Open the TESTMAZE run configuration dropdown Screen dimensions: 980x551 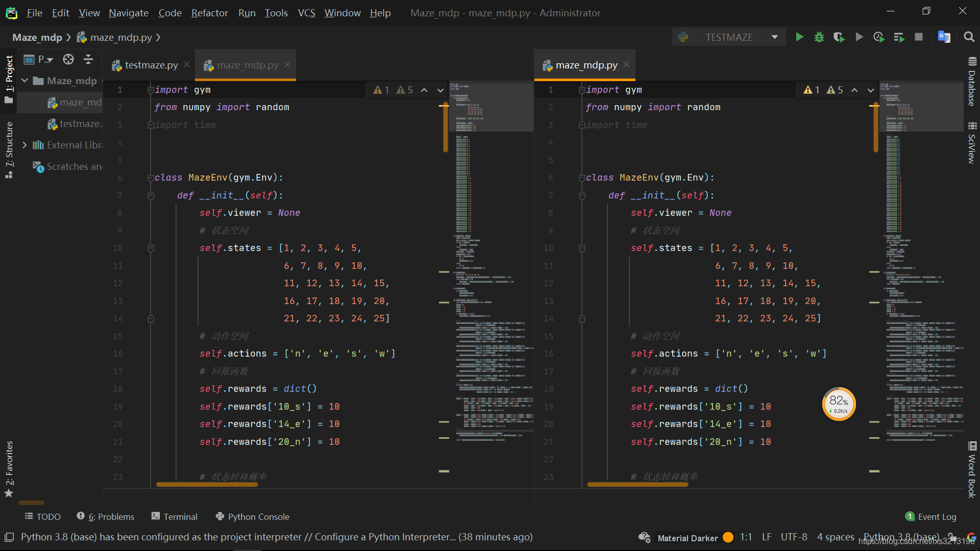click(775, 37)
